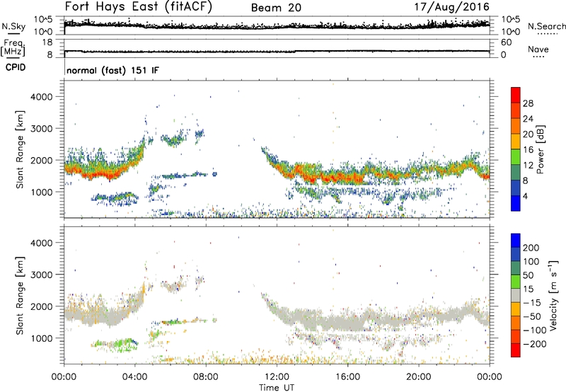Click the '04:00' time axis label
Image resolution: width=566 pixels, height=392 pixels.
click(134, 377)
